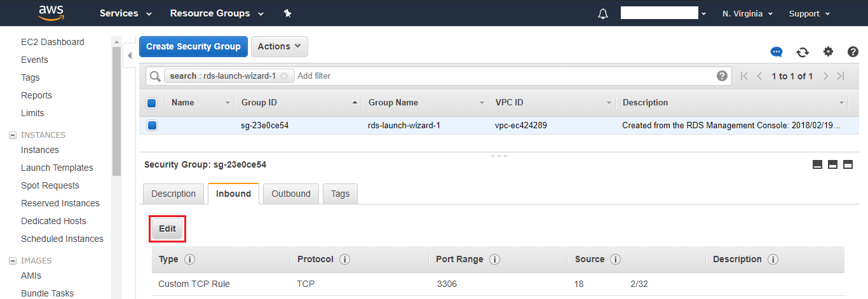
Task: Open the notifications bell
Action: 603,14
